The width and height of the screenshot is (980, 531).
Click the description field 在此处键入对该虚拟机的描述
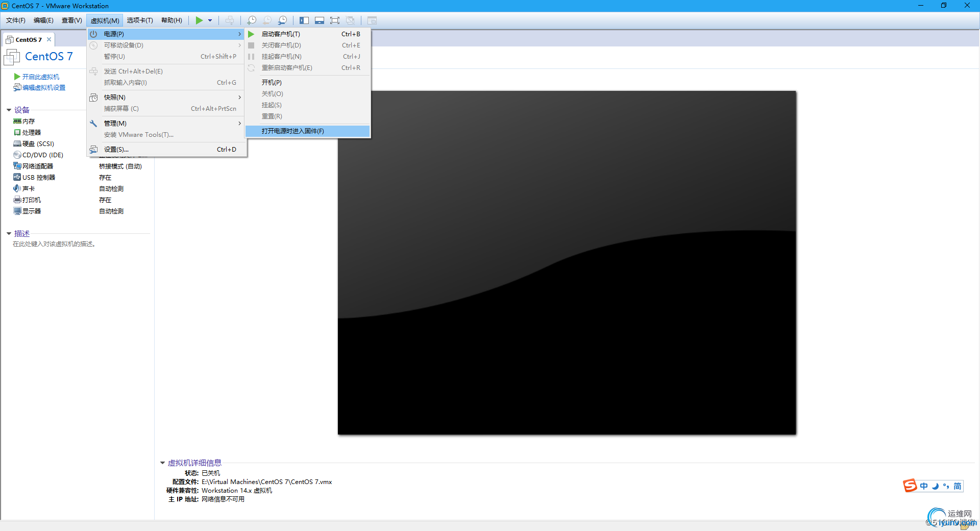point(54,244)
